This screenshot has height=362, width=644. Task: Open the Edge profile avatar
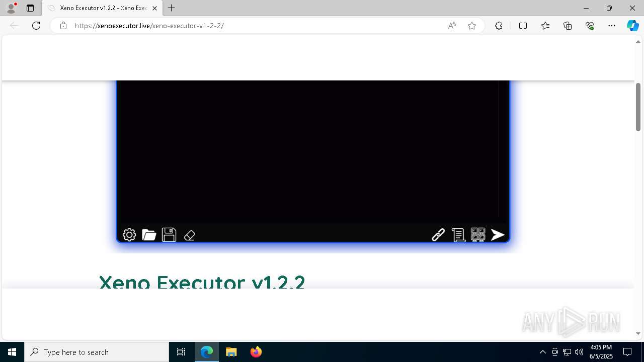[x=11, y=8]
